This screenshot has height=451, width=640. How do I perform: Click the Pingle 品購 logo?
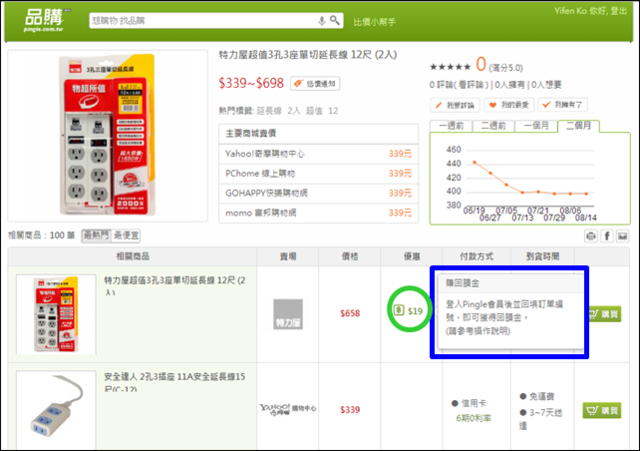pos(44,20)
